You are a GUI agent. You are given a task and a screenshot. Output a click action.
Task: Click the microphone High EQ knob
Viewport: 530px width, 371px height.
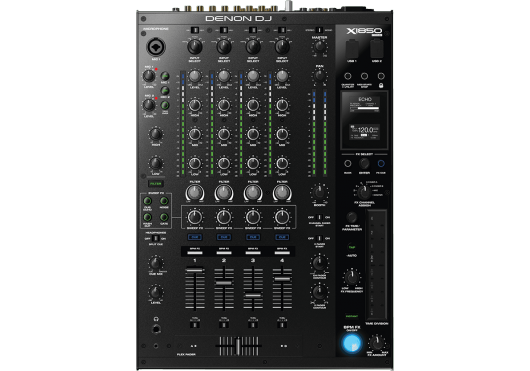[156, 134]
